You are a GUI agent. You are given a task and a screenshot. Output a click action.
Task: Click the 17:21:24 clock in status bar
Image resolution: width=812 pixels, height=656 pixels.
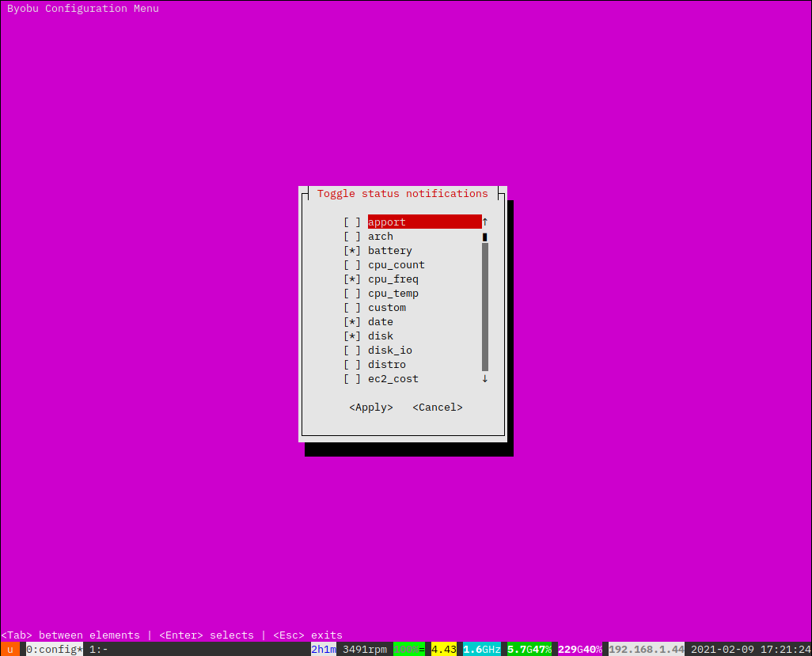coord(786,649)
